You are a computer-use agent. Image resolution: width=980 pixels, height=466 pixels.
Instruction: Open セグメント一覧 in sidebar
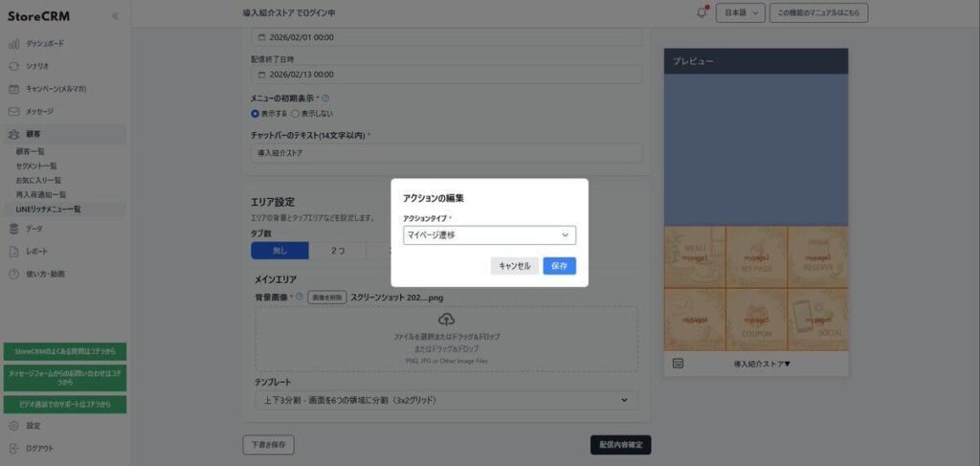[x=36, y=166]
